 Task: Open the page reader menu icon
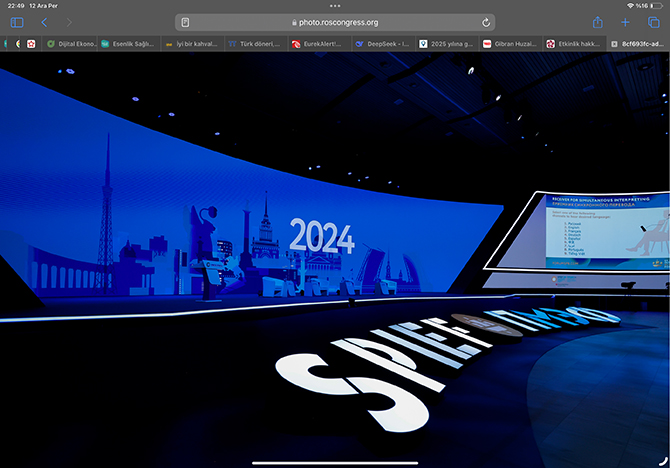coord(187,22)
